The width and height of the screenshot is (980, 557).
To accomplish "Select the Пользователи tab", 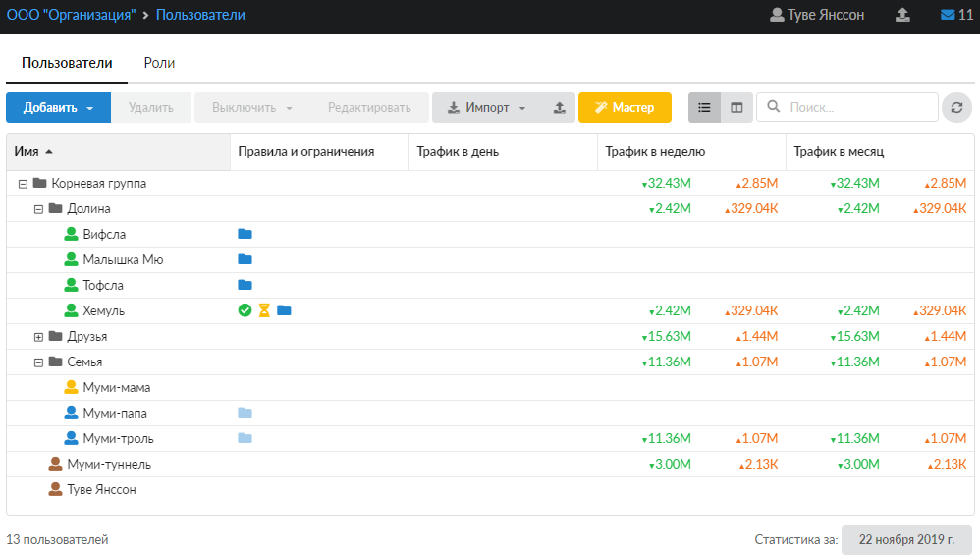I will click(67, 62).
